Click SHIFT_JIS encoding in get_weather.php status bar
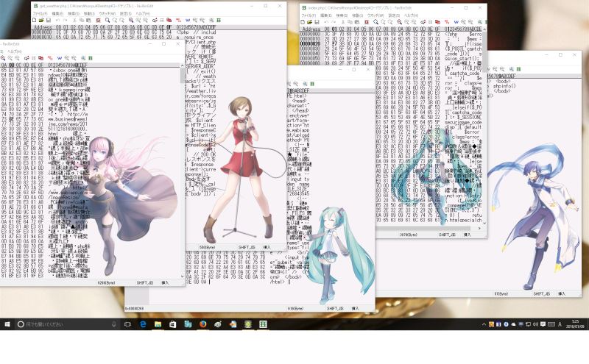The image size is (589, 364). (x=247, y=247)
